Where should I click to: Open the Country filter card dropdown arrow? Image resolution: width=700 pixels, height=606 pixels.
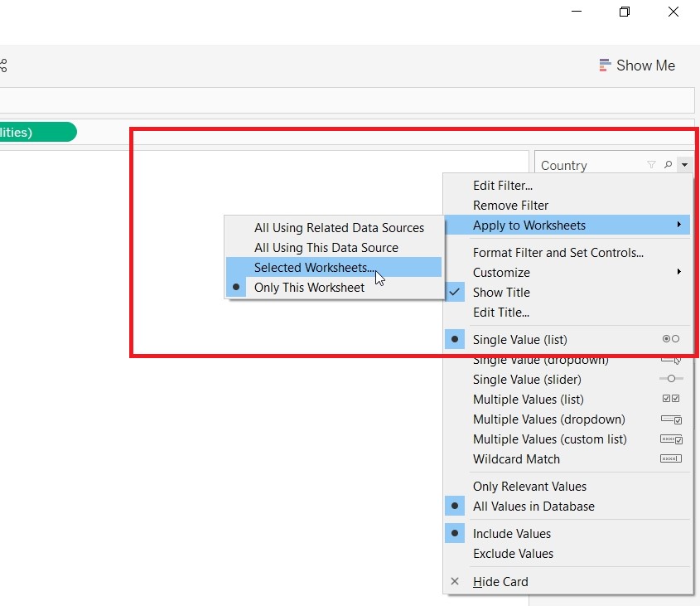point(684,165)
